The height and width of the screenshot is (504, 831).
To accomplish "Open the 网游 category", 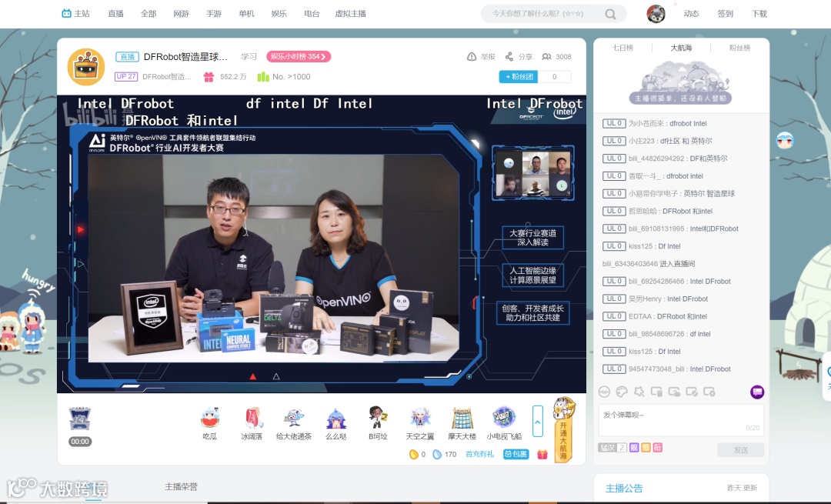I will pos(182,14).
